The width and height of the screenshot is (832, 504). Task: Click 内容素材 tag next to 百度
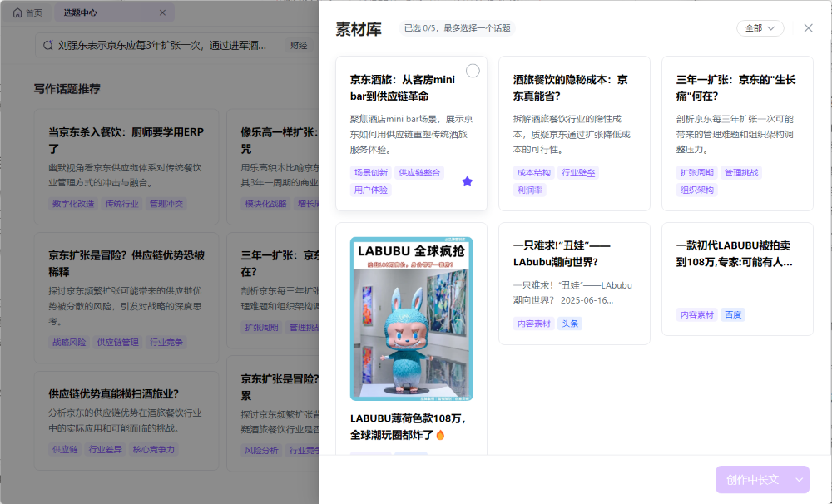point(696,314)
